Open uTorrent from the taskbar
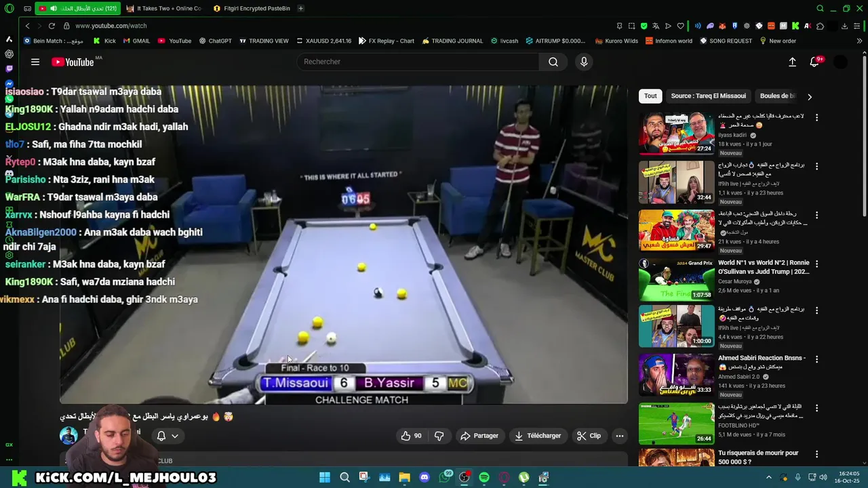Image resolution: width=868 pixels, height=488 pixels. pos(524,477)
